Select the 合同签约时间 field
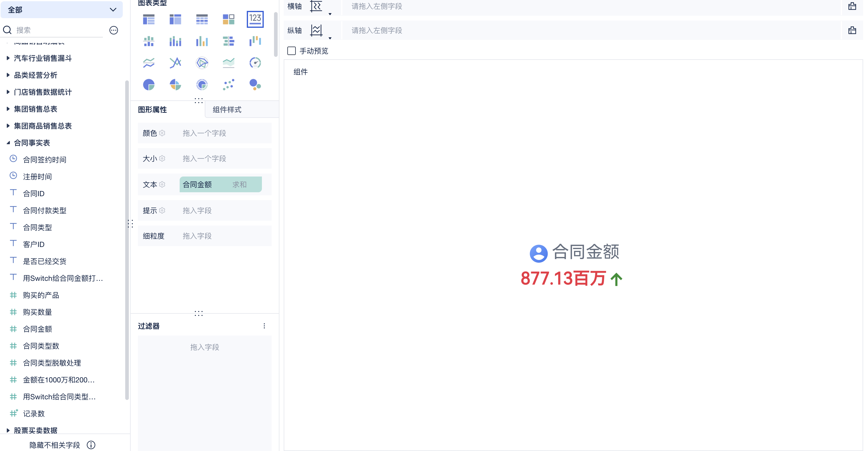The width and height of the screenshot is (868, 451). pos(44,160)
